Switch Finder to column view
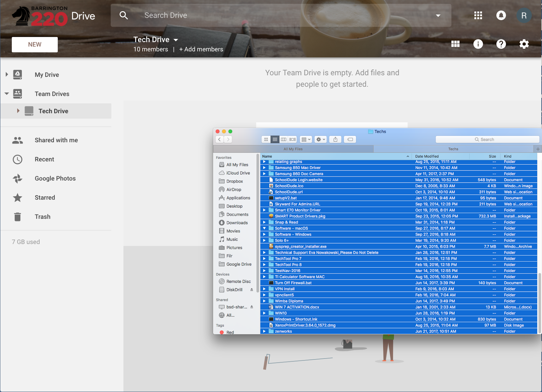Image resolution: width=542 pixels, height=392 pixels. pos(284,139)
